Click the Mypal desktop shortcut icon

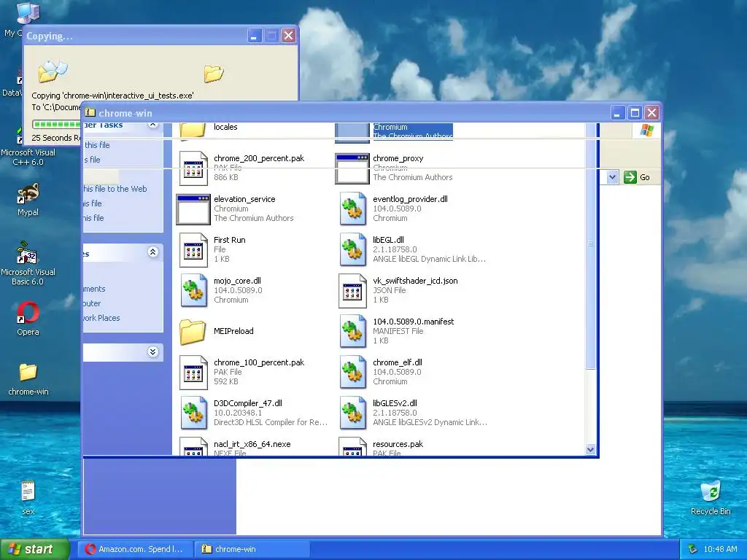click(x=28, y=194)
